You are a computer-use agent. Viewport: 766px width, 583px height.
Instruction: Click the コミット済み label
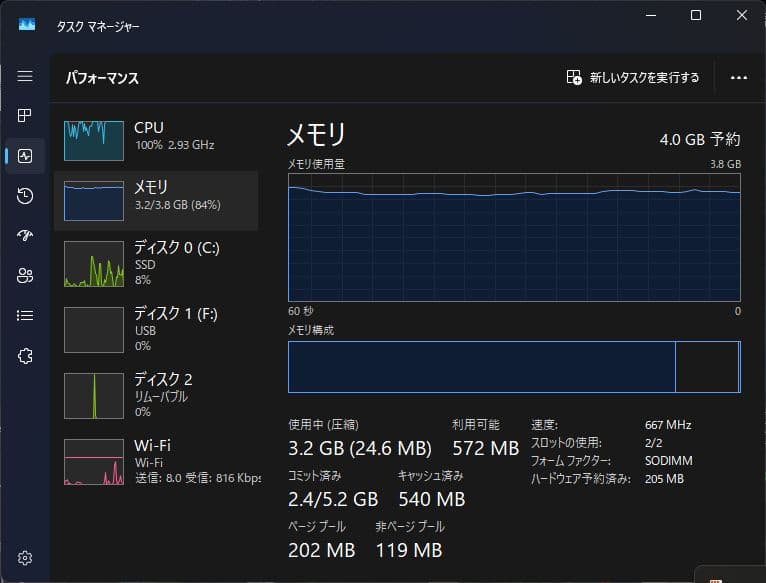(315, 475)
